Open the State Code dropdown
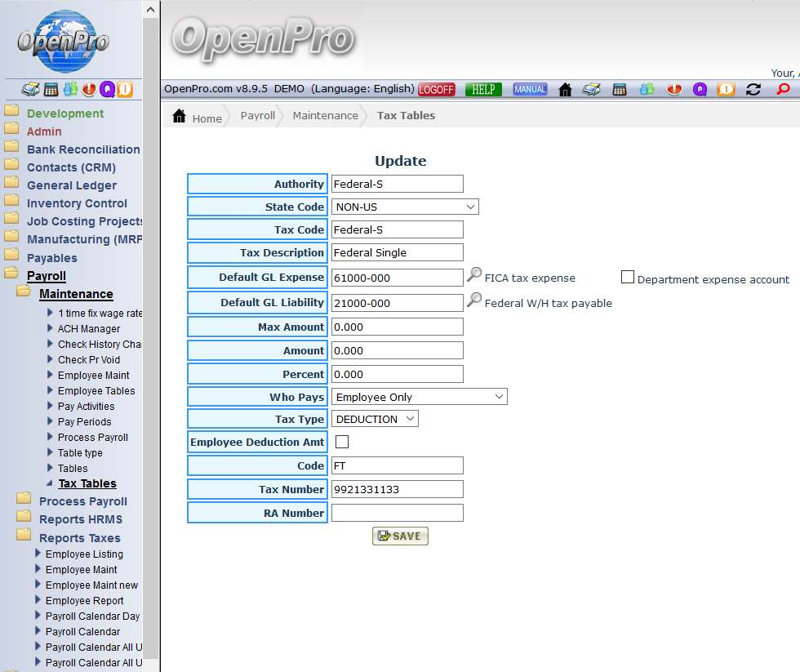Screen dimensions: 800x672 [x=405, y=207]
